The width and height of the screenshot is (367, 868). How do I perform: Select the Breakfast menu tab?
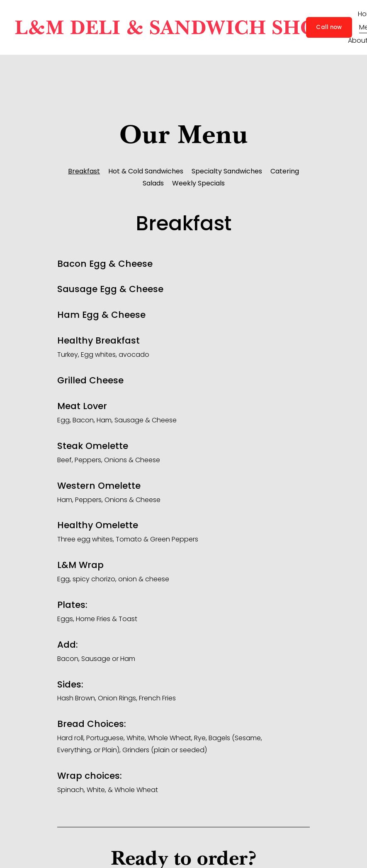(x=84, y=171)
